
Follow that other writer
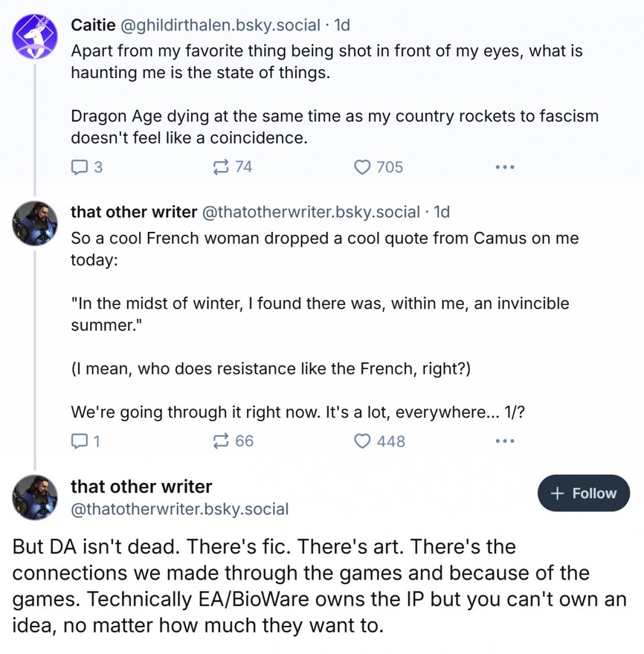pyautogui.click(x=583, y=493)
